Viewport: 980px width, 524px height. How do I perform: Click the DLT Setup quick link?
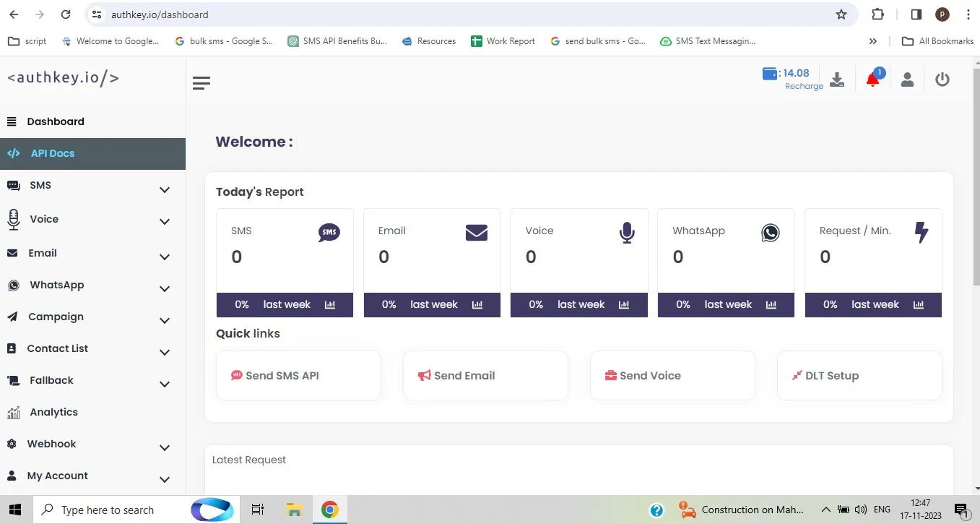(859, 375)
